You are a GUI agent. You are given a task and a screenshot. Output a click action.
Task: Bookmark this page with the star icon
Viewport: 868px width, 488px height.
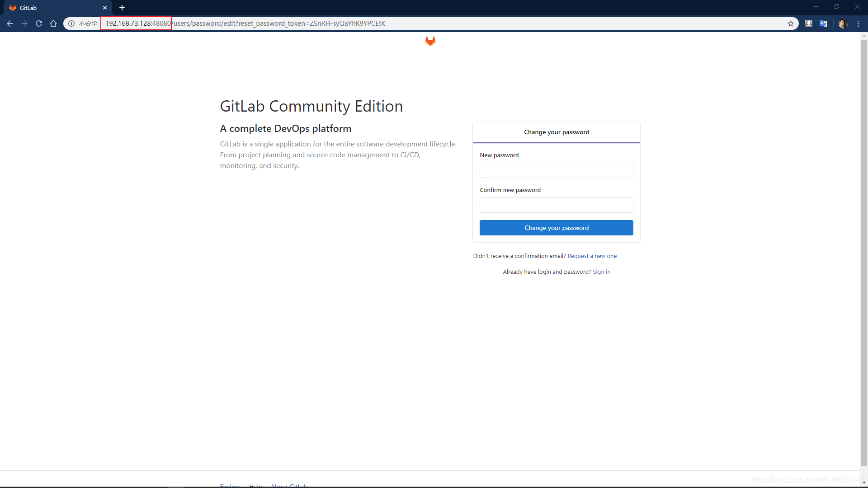pyautogui.click(x=791, y=23)
